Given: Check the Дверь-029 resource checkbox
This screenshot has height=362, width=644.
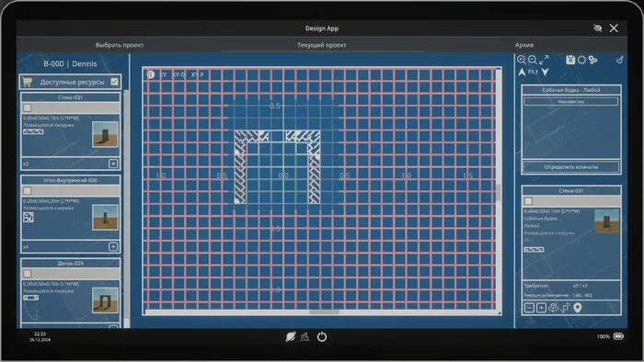Looking at the screenshot, I should (27, 274).
